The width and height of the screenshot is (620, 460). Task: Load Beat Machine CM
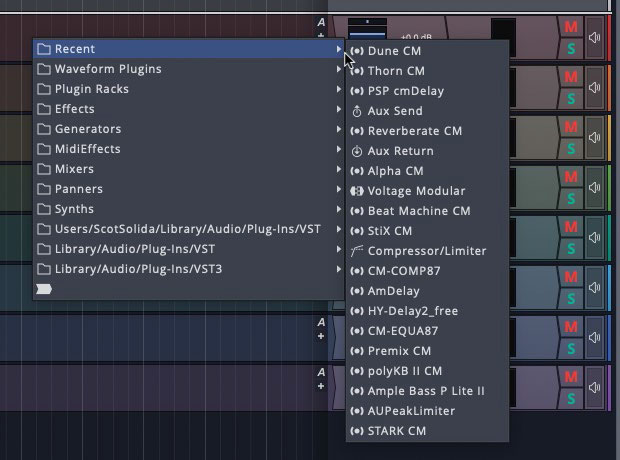(x=427, y=211)
